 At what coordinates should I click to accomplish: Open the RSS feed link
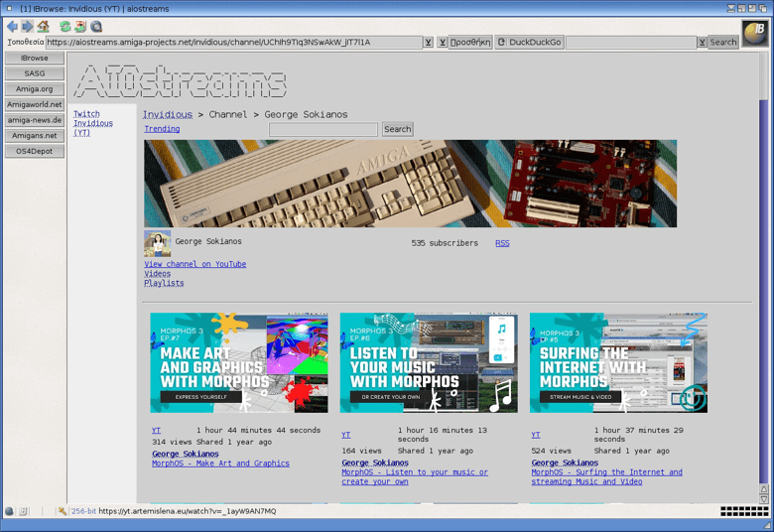click(502, 243)
